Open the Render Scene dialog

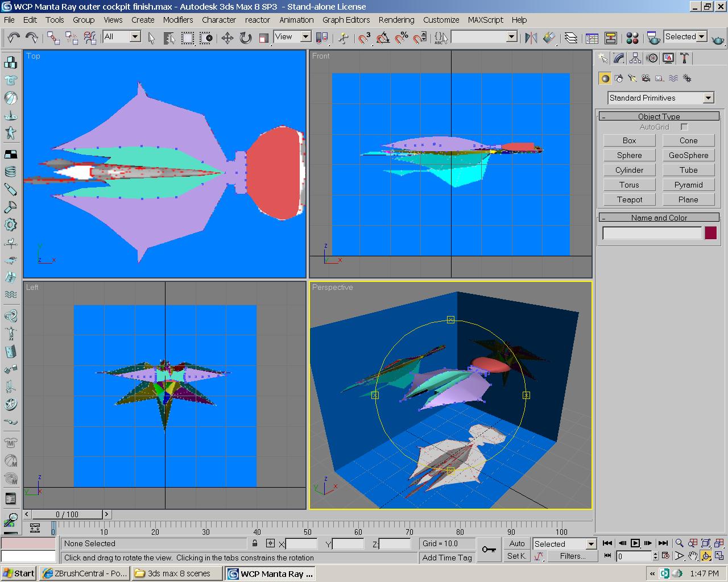coord(652,37)
